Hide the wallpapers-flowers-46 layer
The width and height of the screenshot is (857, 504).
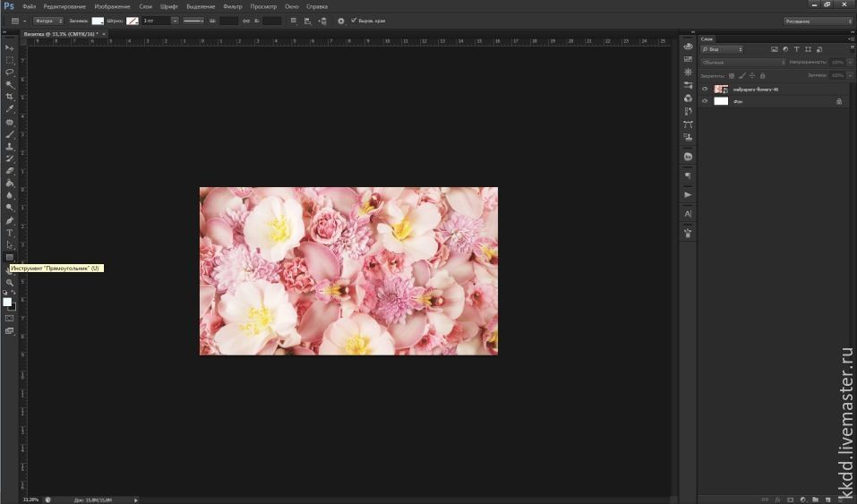(x=705, y=90)
